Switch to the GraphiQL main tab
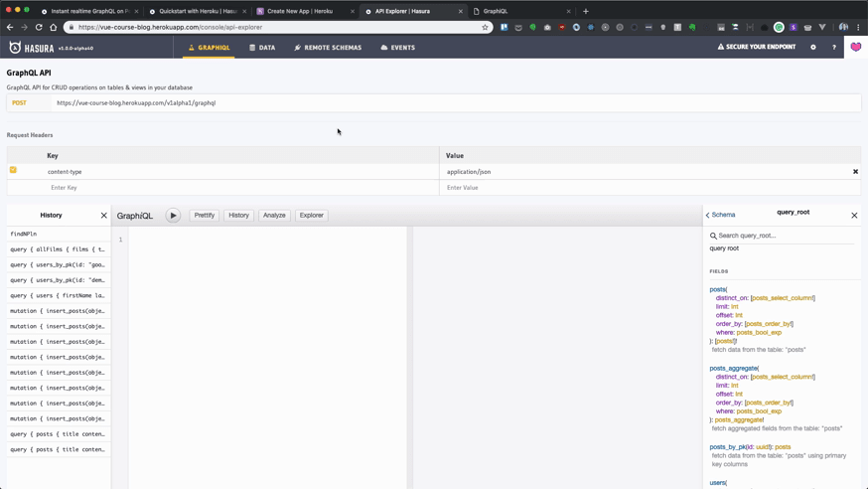 209,48
